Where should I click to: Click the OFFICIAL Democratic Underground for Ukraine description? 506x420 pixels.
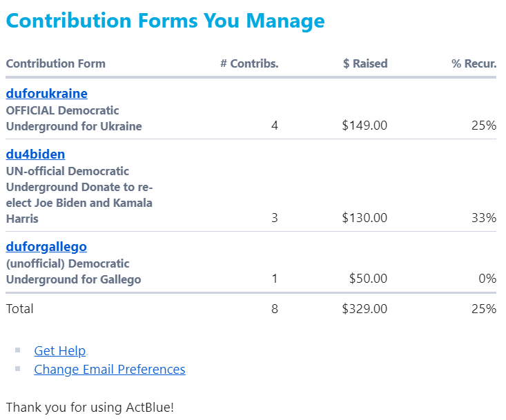[x=73, y=119]
